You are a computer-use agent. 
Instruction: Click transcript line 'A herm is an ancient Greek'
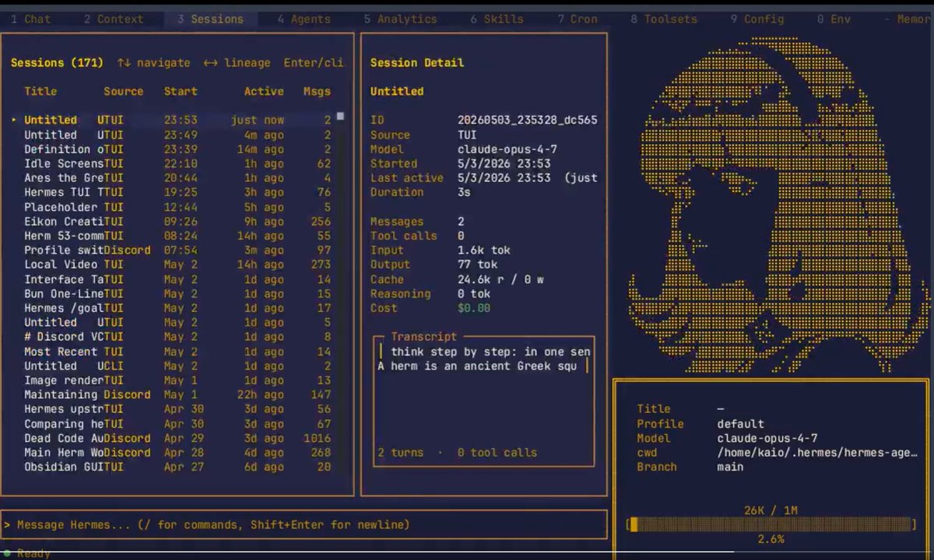(x=477, y=366)
